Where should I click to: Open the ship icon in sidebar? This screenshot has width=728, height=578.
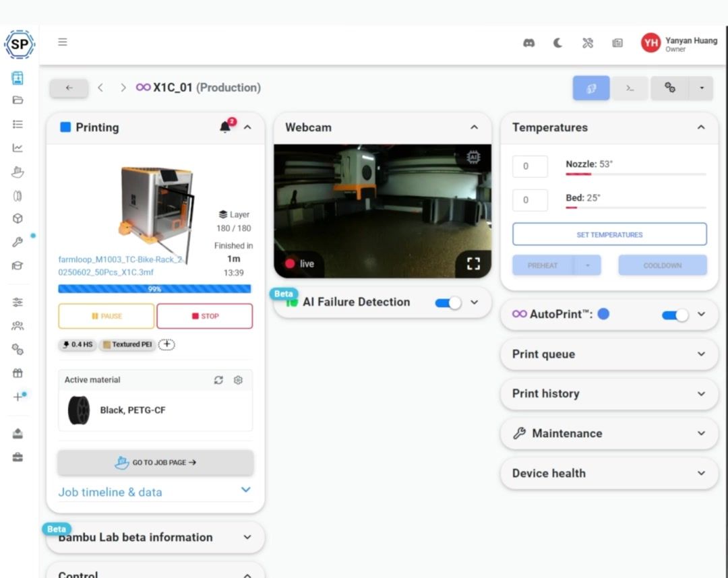pos(18,172)
